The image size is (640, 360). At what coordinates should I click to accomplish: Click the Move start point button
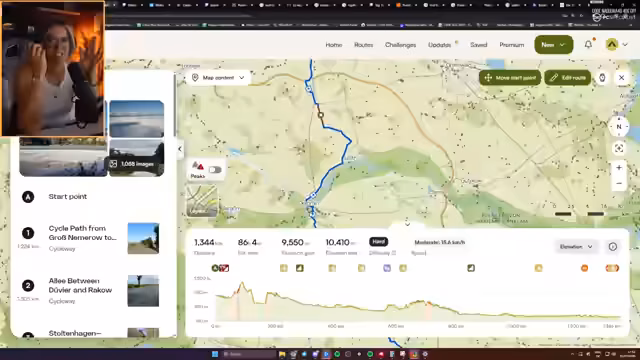pos(510,78)
